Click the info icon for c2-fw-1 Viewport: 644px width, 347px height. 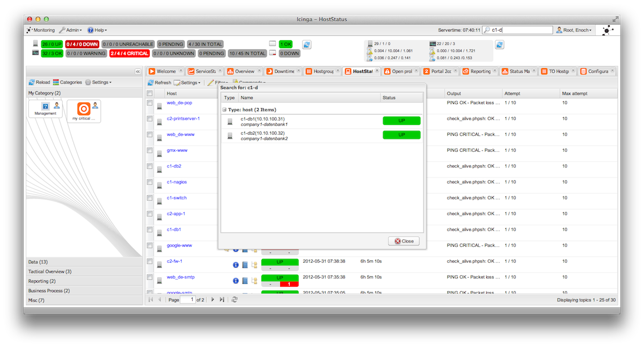235,265
